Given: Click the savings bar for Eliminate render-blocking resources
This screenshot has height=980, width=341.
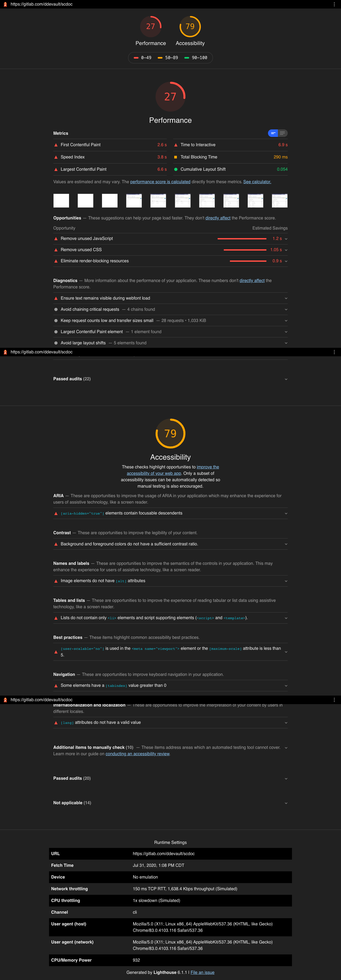Looking at the screenshot, I should point(248,261).
